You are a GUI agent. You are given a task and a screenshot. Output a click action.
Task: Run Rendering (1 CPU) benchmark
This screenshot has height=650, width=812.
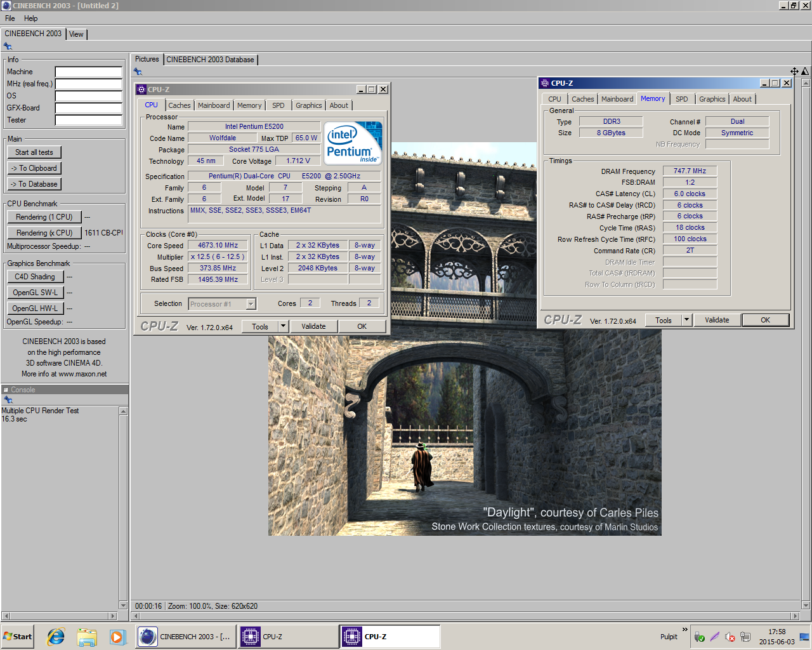point(44,217)
